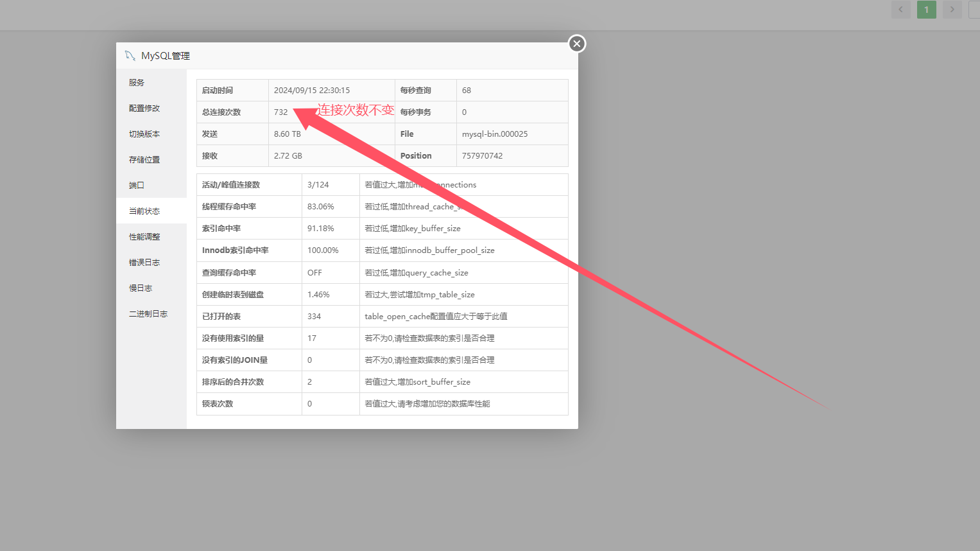Click the 91.18% index hit rate

[321, 229]
